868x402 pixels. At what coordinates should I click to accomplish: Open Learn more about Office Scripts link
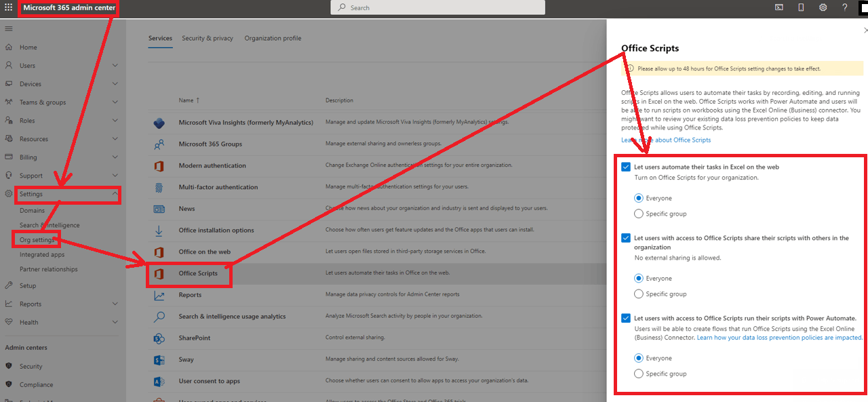666,140
